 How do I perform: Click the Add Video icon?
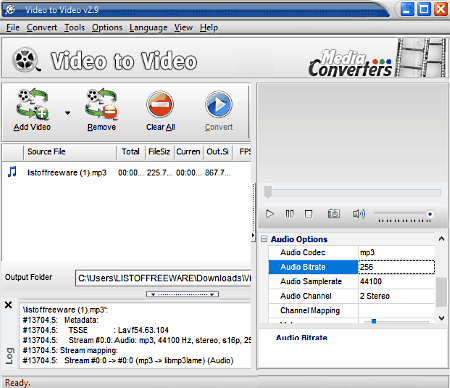point(33,104)
